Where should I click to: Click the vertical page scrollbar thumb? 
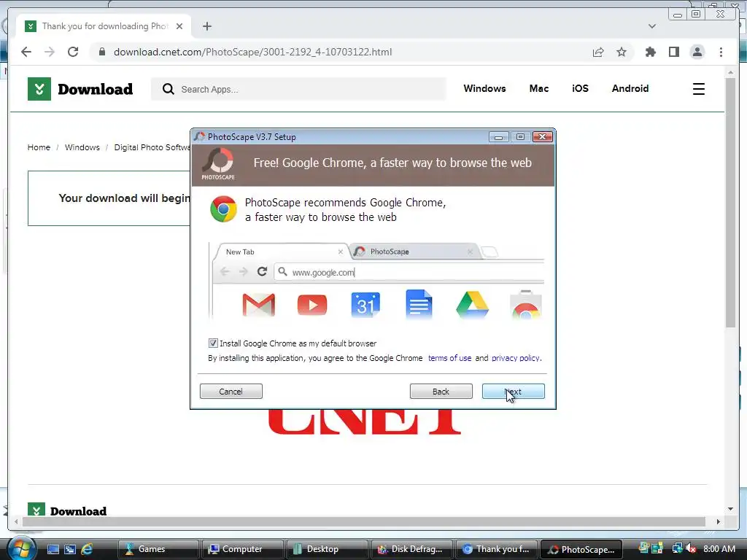730,203
